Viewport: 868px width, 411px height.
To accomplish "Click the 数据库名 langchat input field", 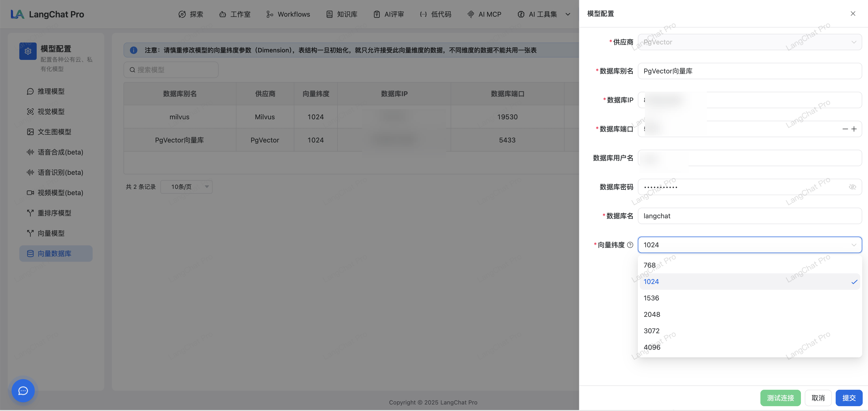I will tap(749, 216).
